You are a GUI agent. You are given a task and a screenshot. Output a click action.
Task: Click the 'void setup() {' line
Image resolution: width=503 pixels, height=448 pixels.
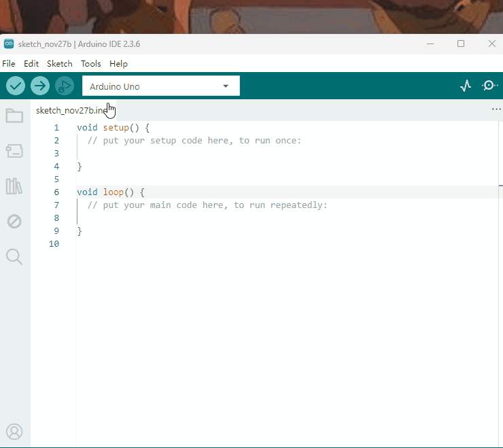114,128
